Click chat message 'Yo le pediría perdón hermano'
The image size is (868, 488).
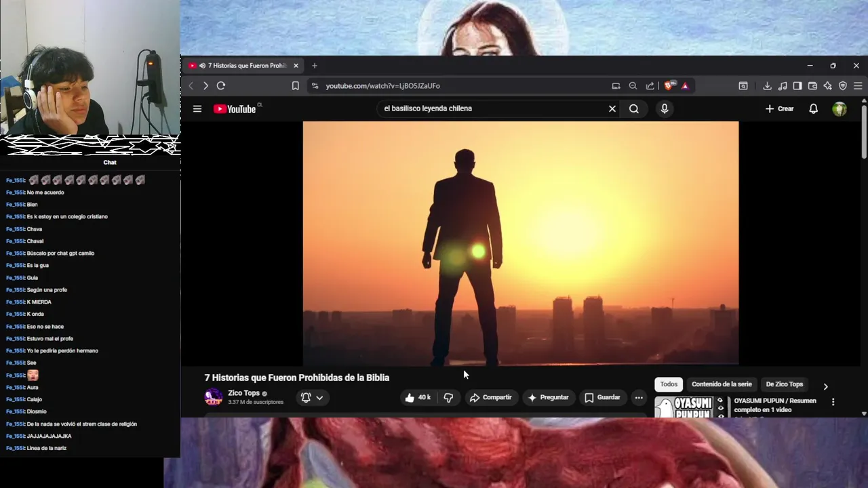coord(62,351)
